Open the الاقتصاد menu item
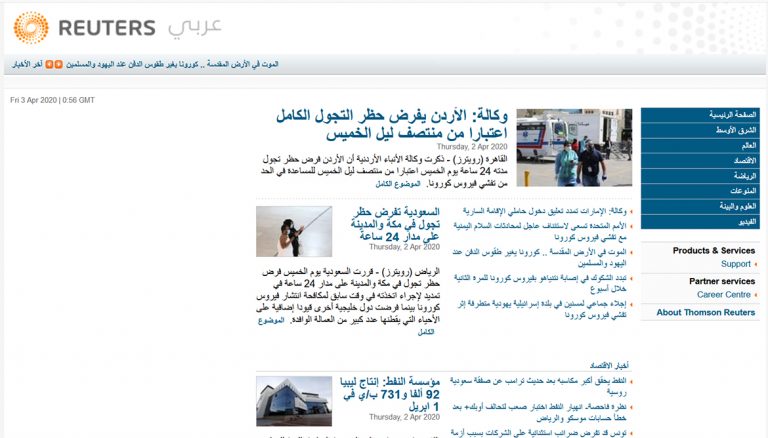768x438 pixels. point(700,161)
